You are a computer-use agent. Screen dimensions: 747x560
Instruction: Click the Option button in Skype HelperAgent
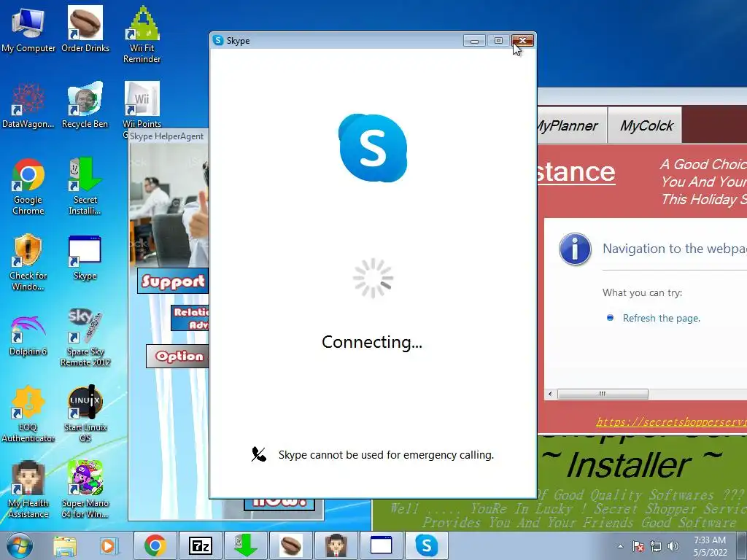[177, 356]
